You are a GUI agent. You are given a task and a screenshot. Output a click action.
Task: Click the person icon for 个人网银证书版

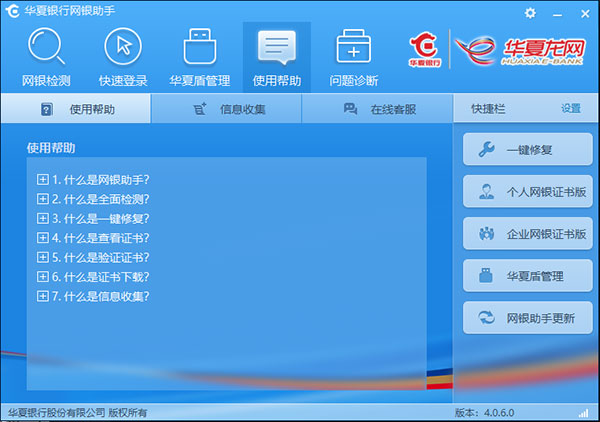click(486, 191)
